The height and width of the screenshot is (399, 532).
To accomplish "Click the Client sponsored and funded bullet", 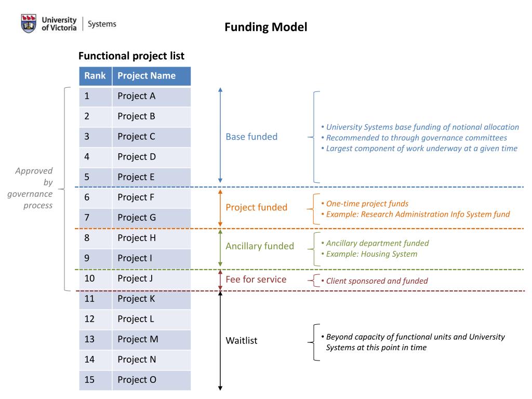I will coord(374,281).
